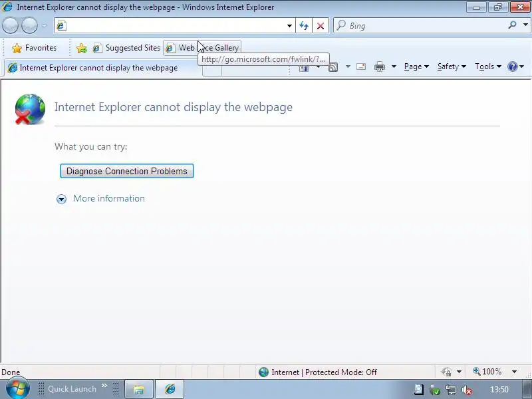Click the Show Desktop strip on taskbar
The image size is (532, 399).
(527, 389)
